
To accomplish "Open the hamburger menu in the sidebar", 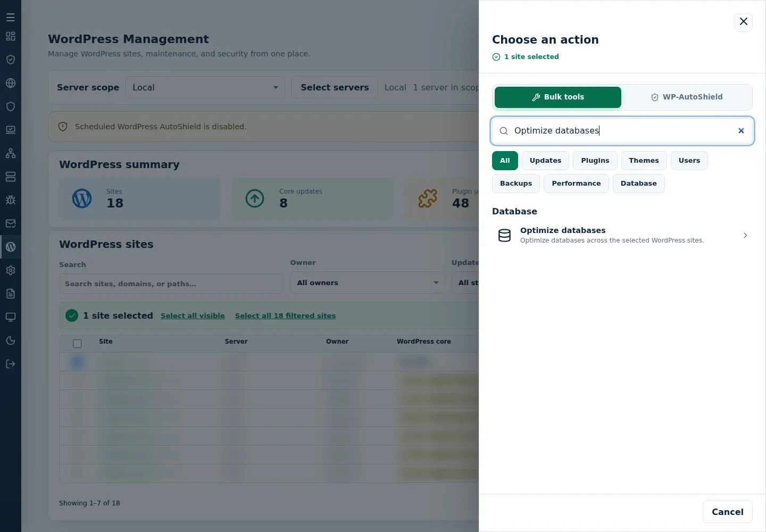I will tap(11, 18).
